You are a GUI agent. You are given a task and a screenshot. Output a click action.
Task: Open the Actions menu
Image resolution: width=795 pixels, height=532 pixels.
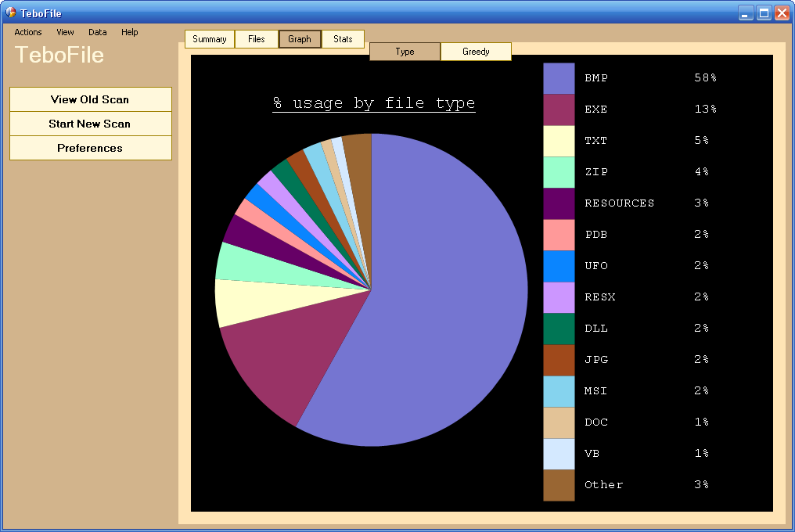[28, 32]
